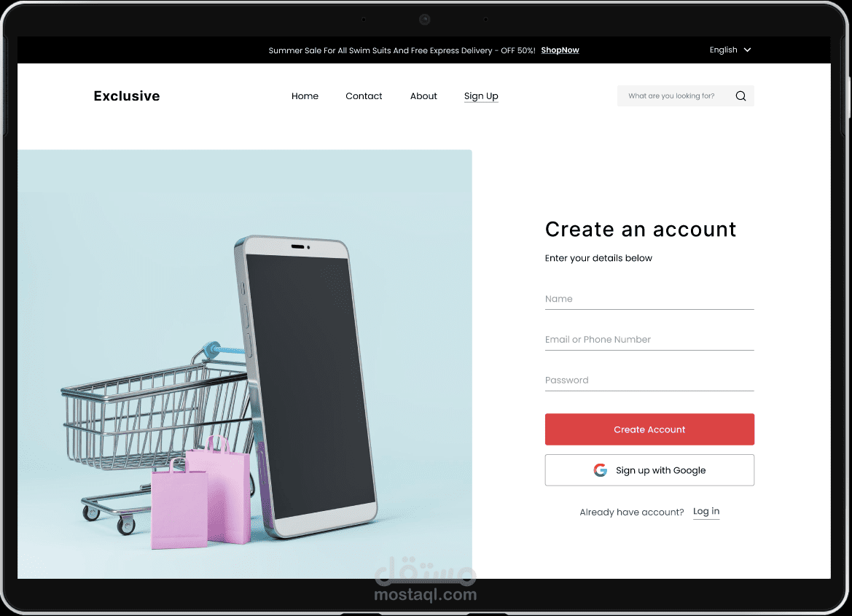Click the red Create Account button

649,429
